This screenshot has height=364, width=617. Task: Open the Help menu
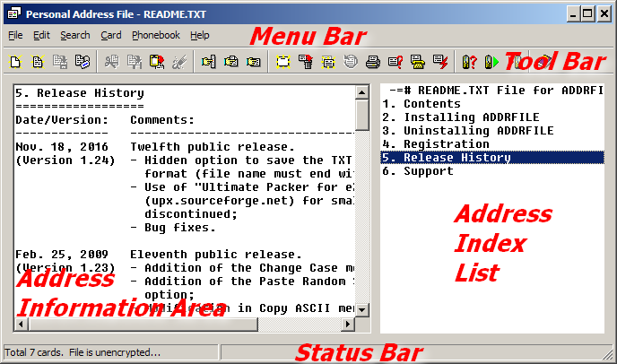point(199,36)
